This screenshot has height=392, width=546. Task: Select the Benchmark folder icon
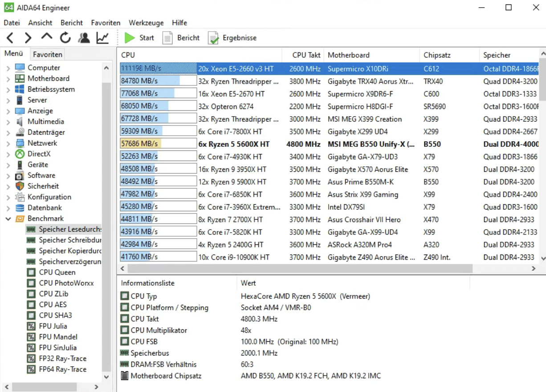coord(20,218)
